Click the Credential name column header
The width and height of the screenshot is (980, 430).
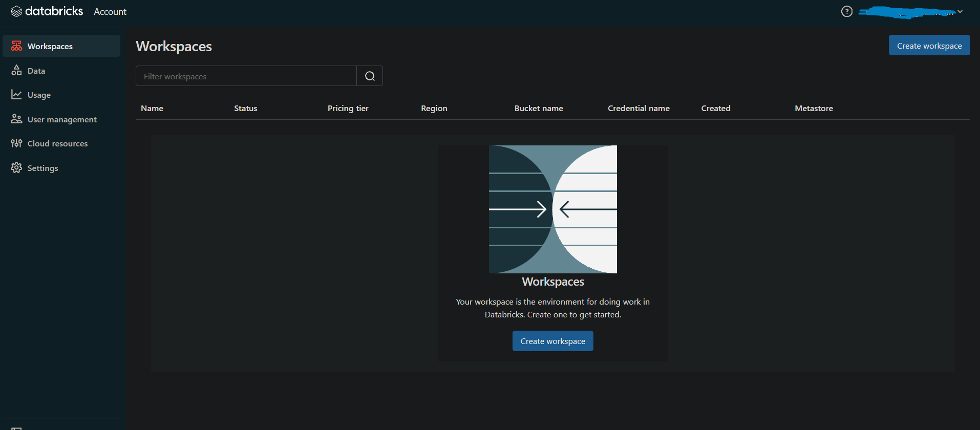[x=638, y=109]
